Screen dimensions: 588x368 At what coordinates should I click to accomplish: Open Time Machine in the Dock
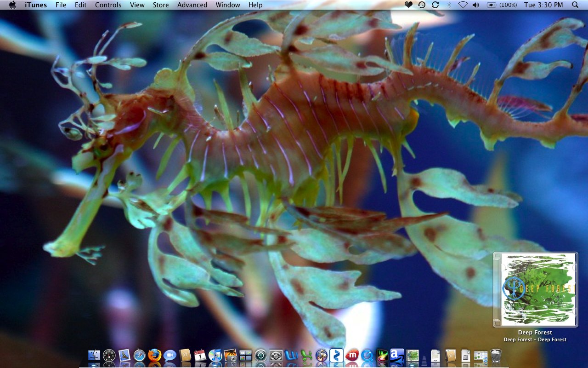pos(260,355)
